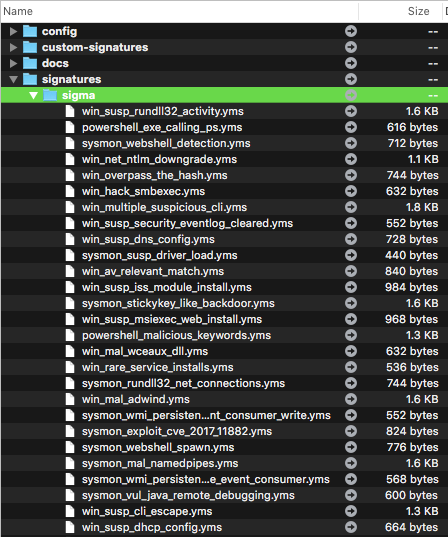This screenshot has width=448, height=537.
Task: Click the file icon of win_susp_dhcp_config.yms
Action: 70,527
